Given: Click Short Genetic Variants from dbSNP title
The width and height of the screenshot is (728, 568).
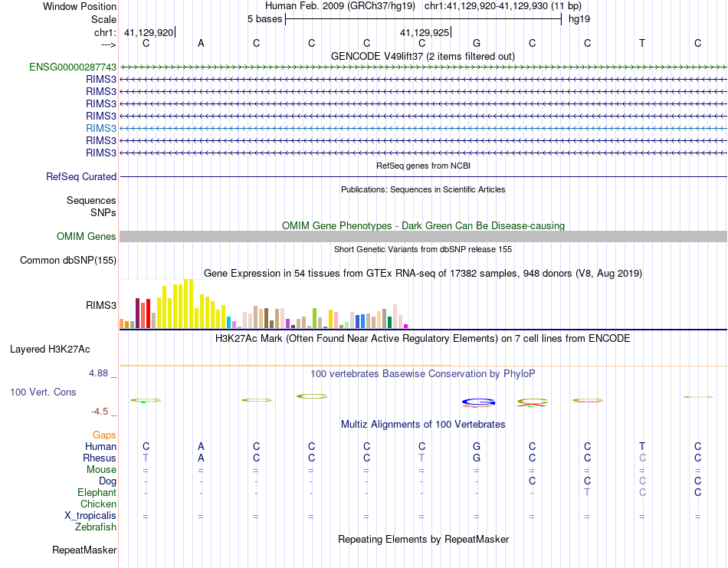Looking at the screenshot, I should tap(423, 249).
